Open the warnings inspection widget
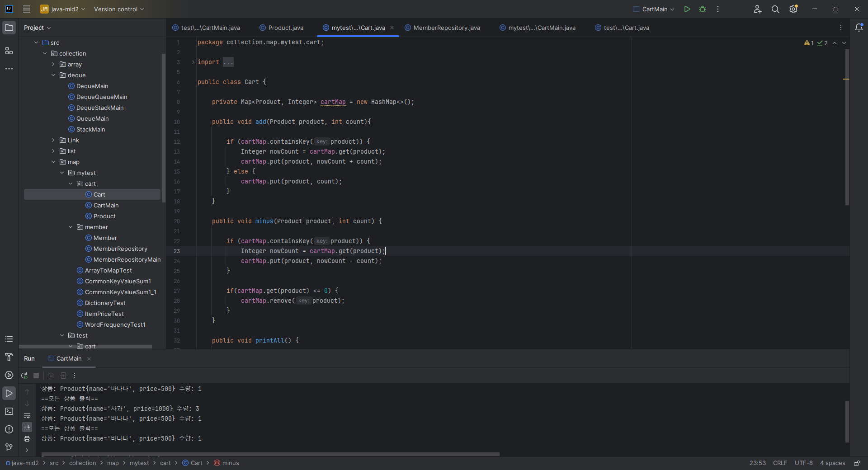Viewport: 868px width, 470px height. tap(816, 43)
